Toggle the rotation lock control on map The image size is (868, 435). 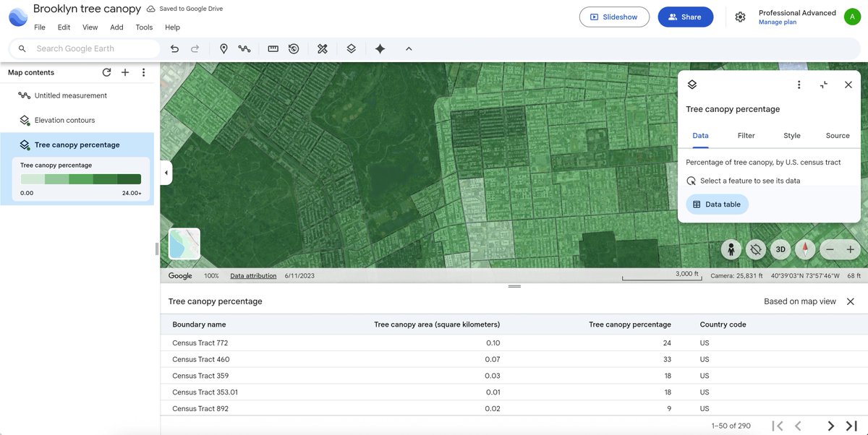click(756, 249)
